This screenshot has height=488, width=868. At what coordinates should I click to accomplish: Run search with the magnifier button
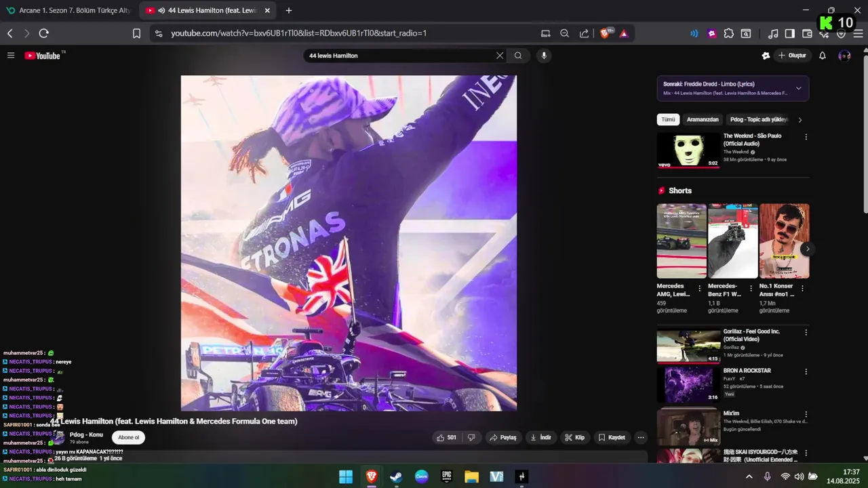coord(518,56)
